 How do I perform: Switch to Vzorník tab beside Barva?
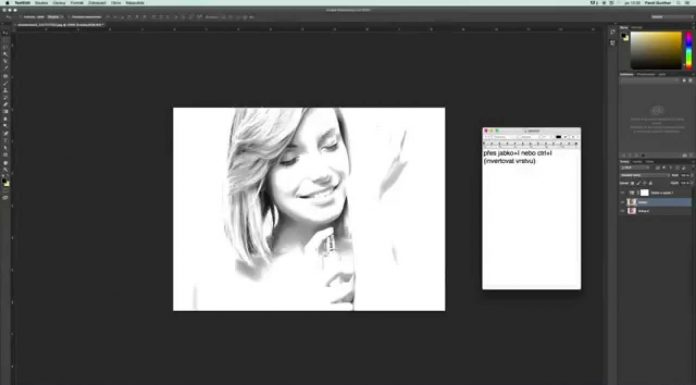tap(637, 28)
